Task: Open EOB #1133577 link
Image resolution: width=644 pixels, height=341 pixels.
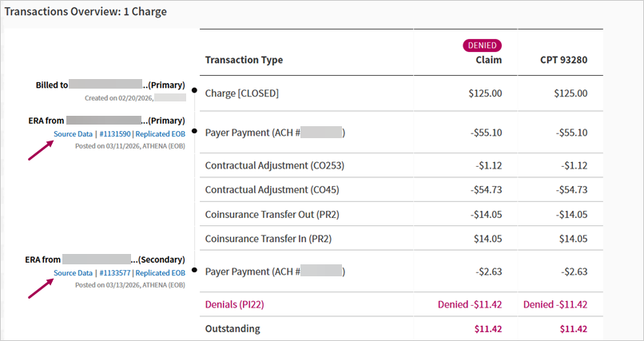Action: [115, 273]
